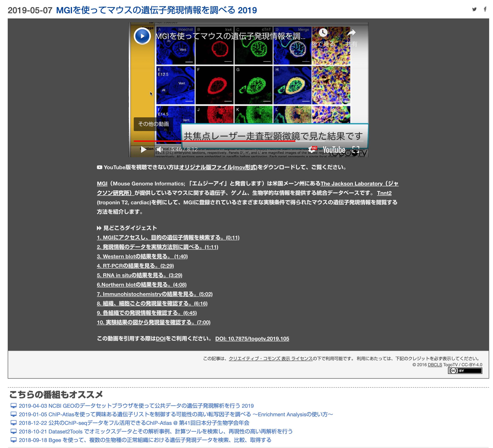Open YouTube player settings gear
This screenshot has height=448, width=493.
[x=311, y=149]
